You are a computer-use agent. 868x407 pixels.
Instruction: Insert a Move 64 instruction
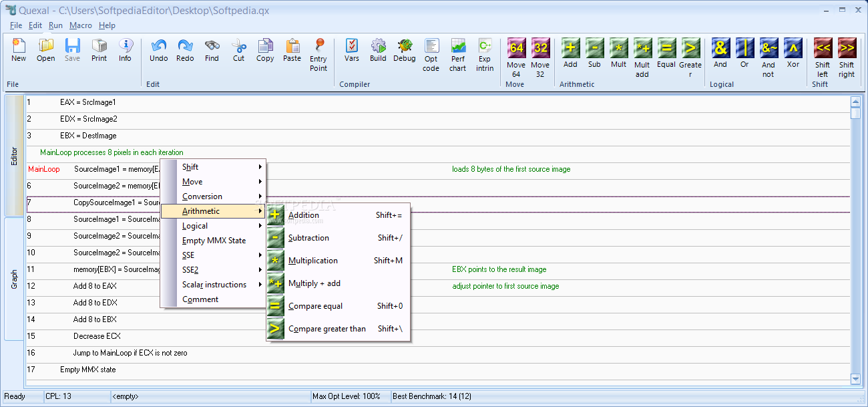pos(516,57)
